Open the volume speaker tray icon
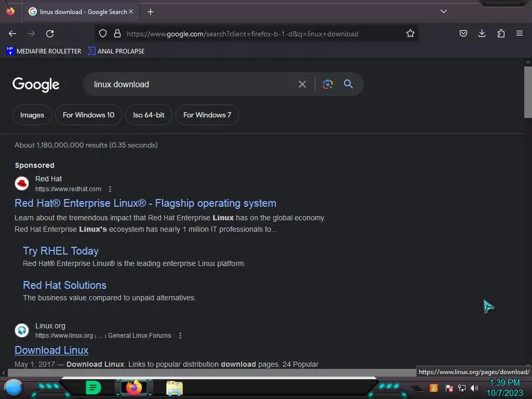 pos(474,388)
